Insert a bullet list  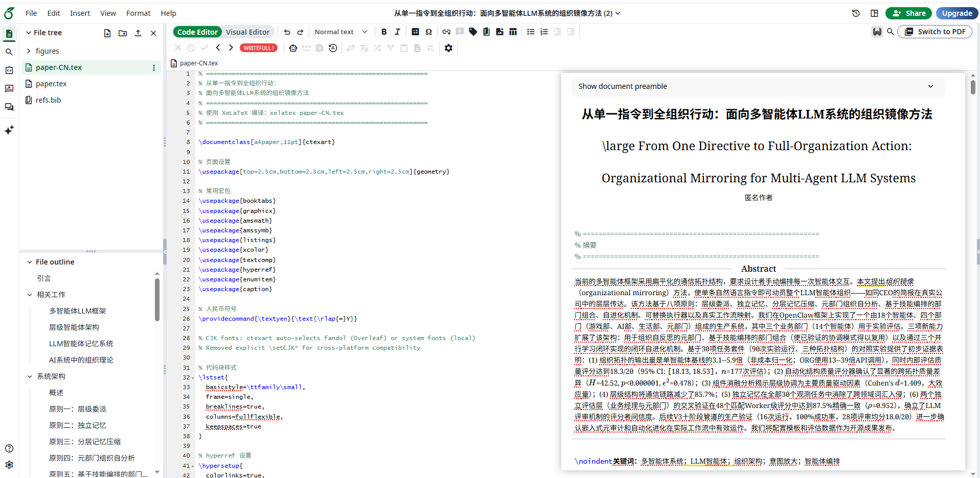(x=531, y=32)
